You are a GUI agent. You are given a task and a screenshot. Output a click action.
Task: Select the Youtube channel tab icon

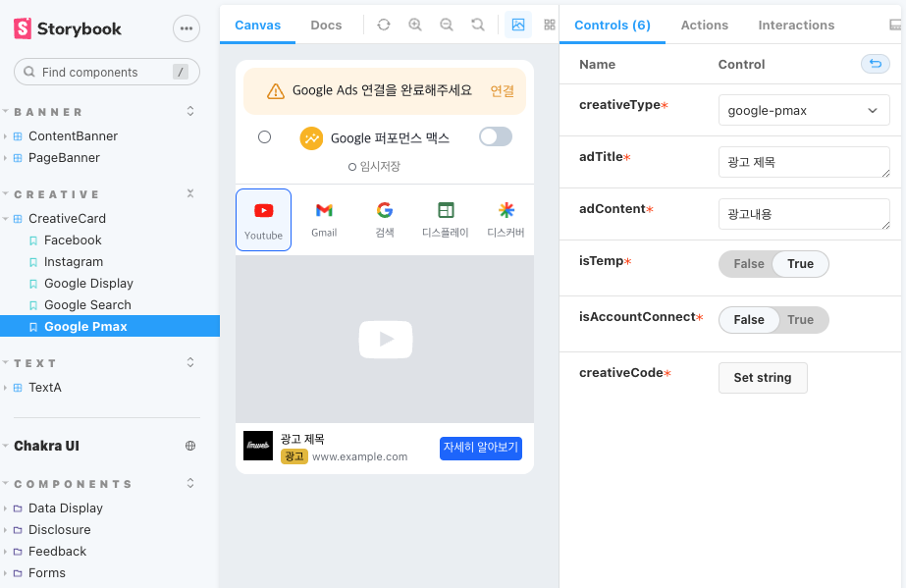pyautogui.click(x=263, y=210)
